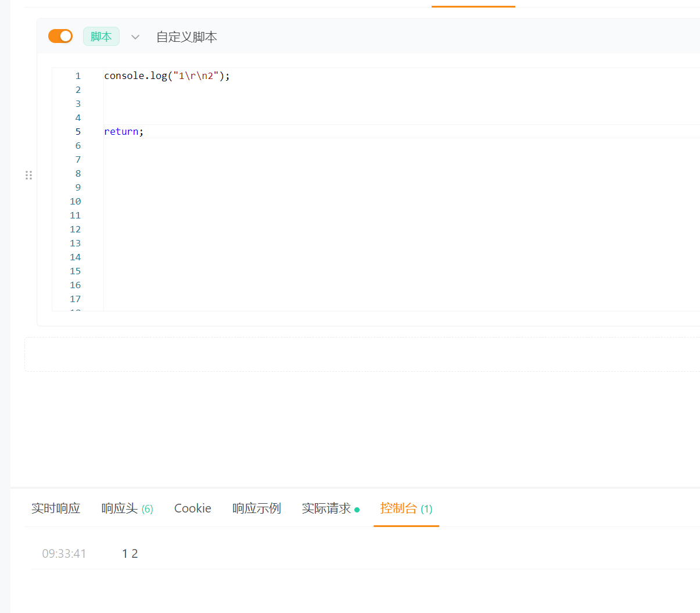Open the 响应头 (6) tab
700x613 pixels.
click(127, 508)
